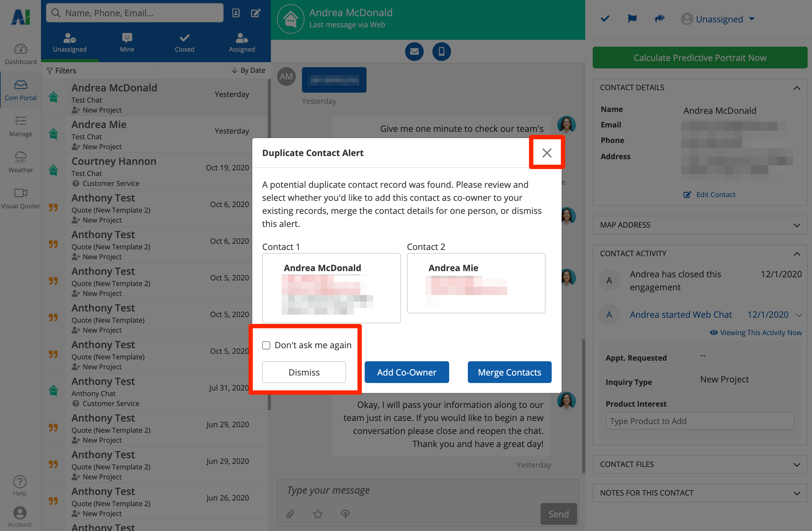Image resolution: width=812 pixels, height=531 pixels.
Task: Open Visual Quoter from the sidebar
Action: [x=21, y=198]
